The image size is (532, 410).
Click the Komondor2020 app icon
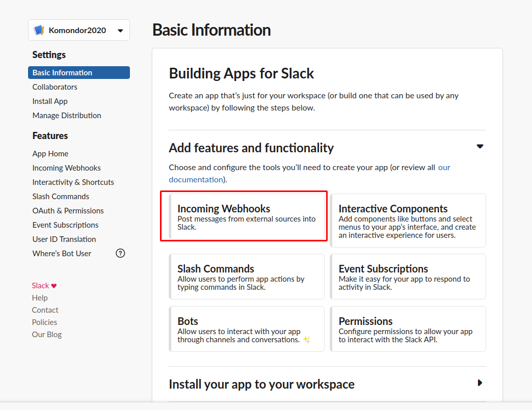39,31
